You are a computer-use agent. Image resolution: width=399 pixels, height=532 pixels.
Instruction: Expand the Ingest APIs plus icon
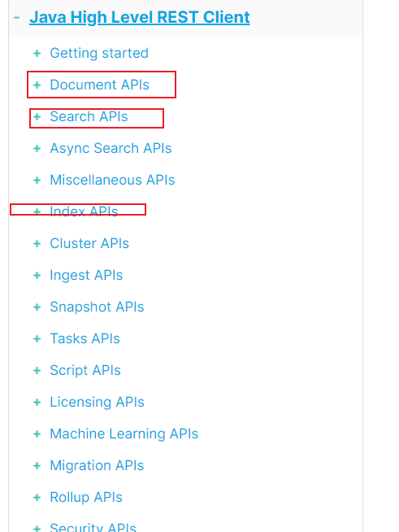point(37,275)
